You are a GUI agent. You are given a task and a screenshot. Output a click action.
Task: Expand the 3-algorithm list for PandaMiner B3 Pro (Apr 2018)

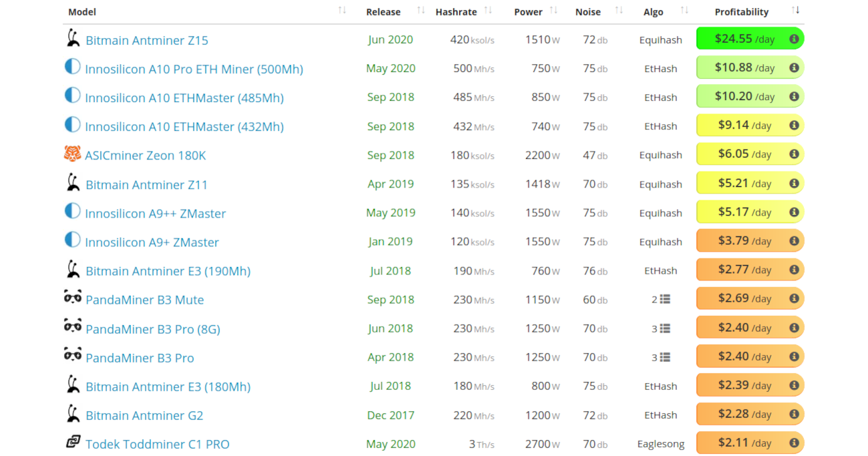665,357
